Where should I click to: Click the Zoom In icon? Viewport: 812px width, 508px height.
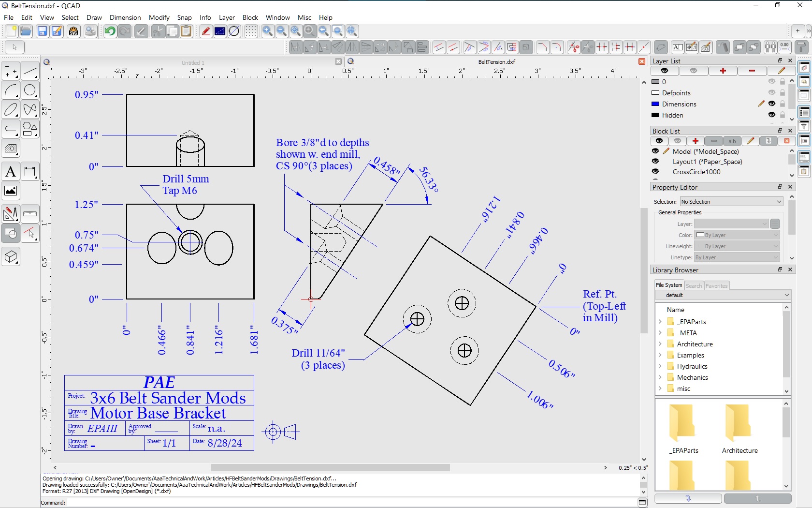click(x=267, y=31)
